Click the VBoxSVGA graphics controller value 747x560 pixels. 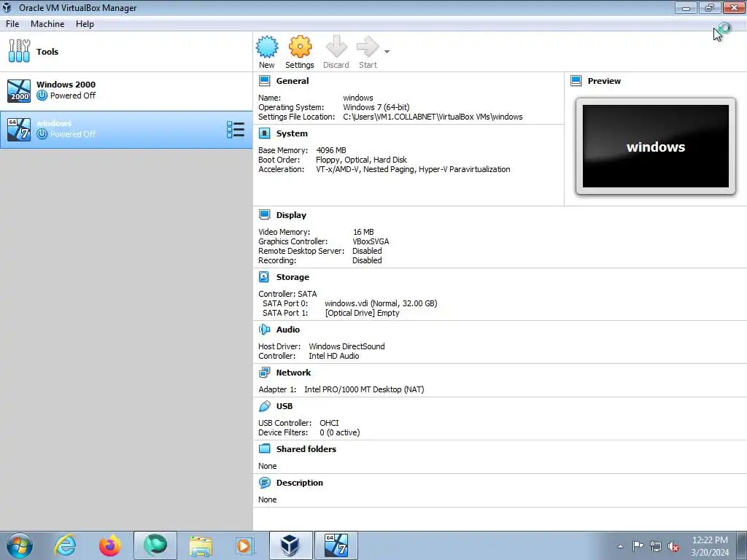[x=371, y=241]
